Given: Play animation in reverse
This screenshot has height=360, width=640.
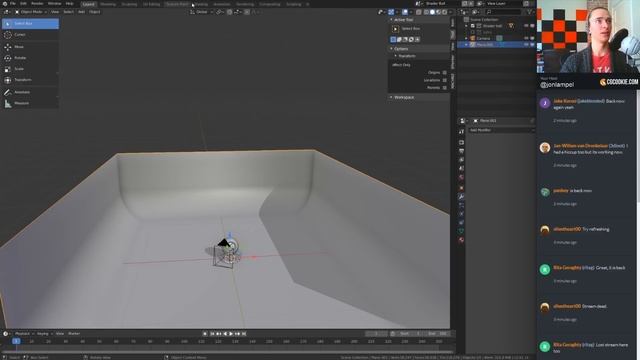Looking at the screenshot, I should pos(225,334).
